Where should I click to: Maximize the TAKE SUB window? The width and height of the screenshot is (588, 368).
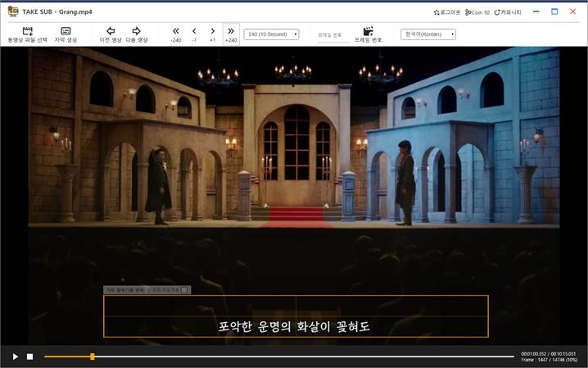(x=554, y=11)
